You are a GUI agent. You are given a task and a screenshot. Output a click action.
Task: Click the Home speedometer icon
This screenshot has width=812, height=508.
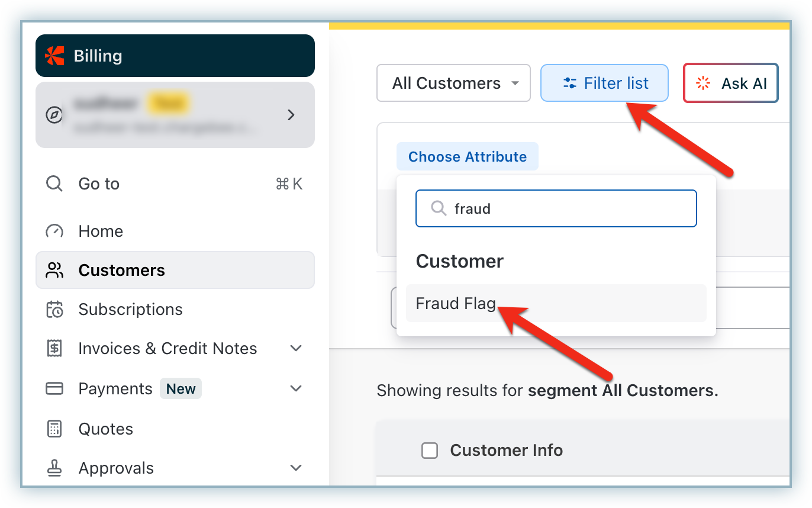(x=54, y=231)
